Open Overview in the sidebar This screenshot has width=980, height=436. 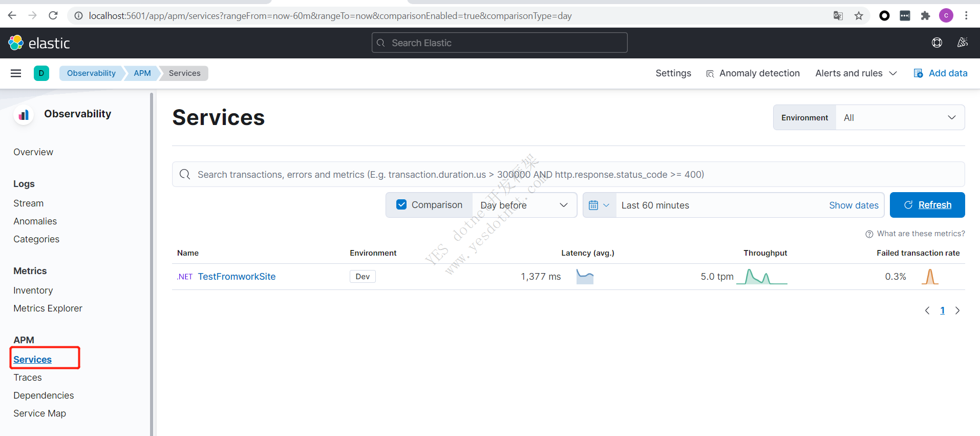click(x=33, y=152)
